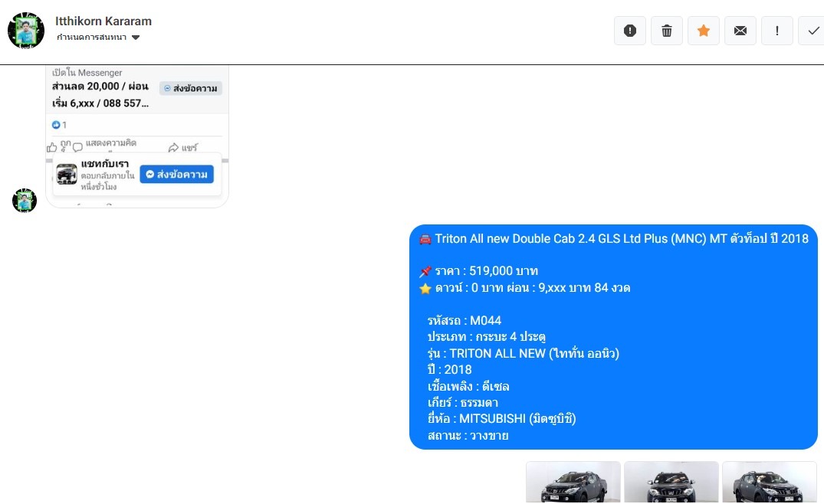Delete conversation with the trash icon

666,31
